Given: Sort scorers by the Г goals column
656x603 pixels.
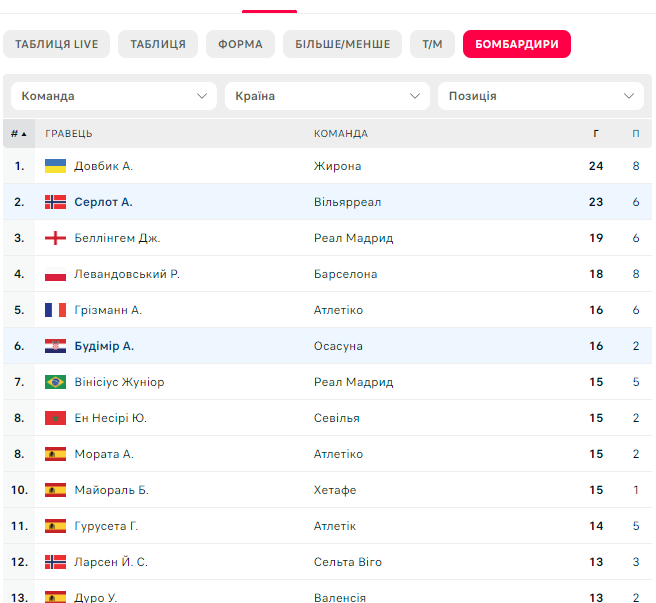Looking at the screenshot, I should [596, 133].
